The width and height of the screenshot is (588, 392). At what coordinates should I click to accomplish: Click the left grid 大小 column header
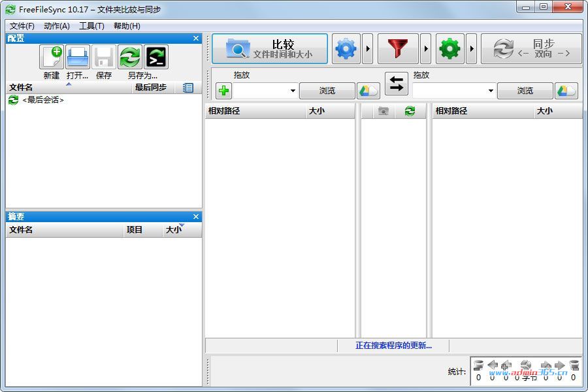pyautogui.click(x=330, y=111)
